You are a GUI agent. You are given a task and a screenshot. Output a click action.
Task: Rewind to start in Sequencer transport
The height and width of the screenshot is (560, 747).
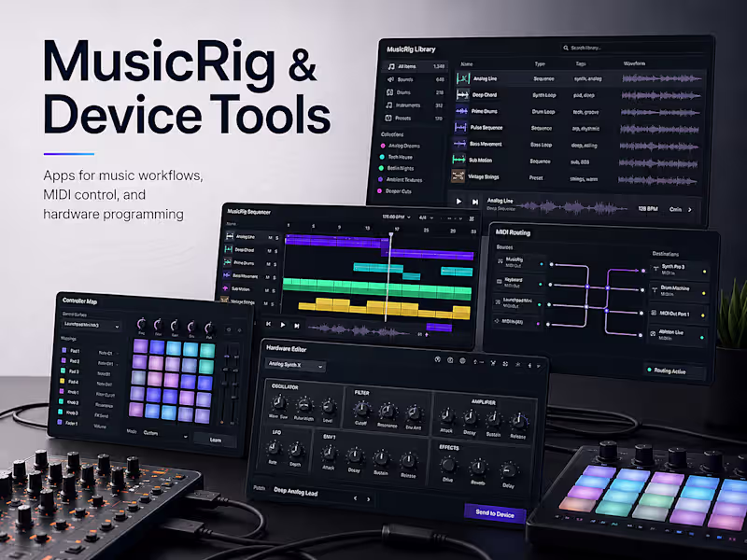click(x=268, y=324)
